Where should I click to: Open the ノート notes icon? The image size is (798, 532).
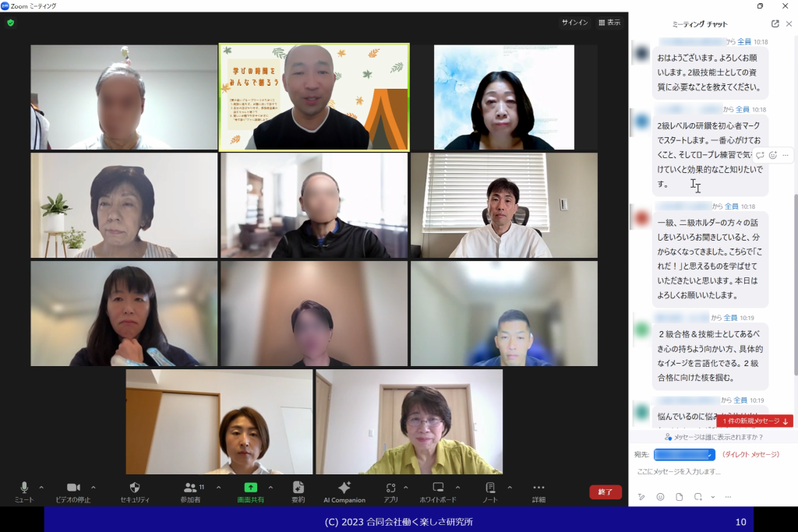point(489,491)
